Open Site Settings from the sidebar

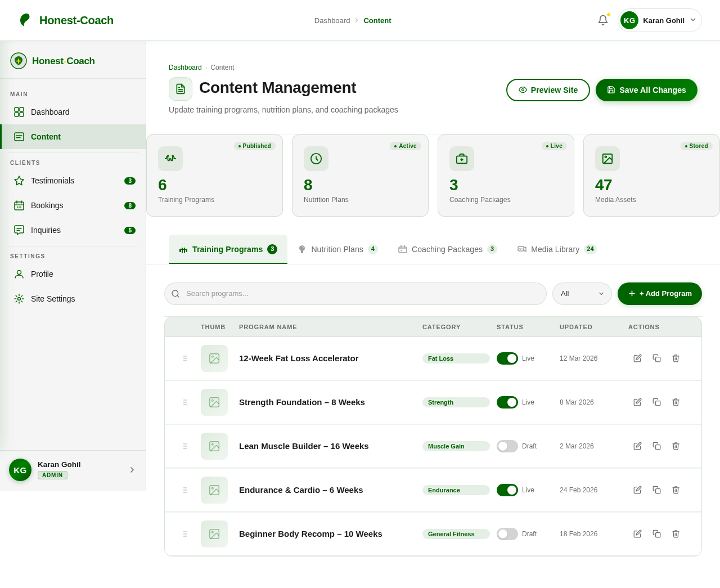[52, 299]
